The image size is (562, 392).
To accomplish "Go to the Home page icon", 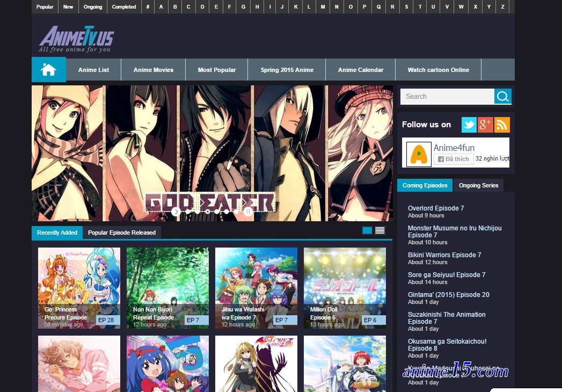I will coord(48,70).
